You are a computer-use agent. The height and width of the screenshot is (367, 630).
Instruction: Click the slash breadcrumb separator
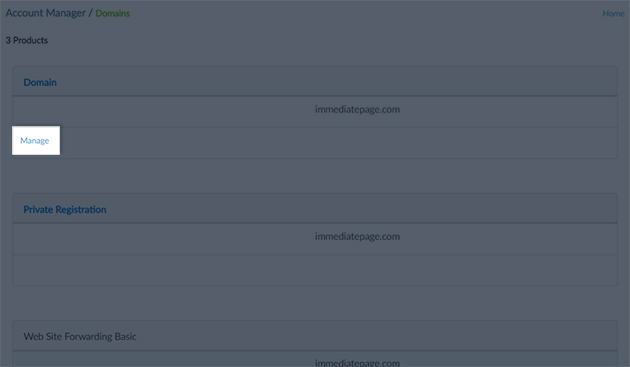91,13
